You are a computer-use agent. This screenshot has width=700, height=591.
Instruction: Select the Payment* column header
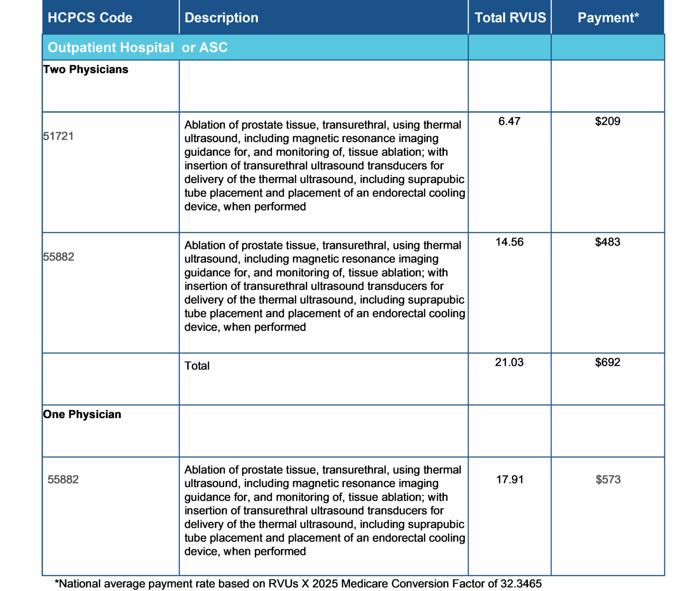click(608, 18)
